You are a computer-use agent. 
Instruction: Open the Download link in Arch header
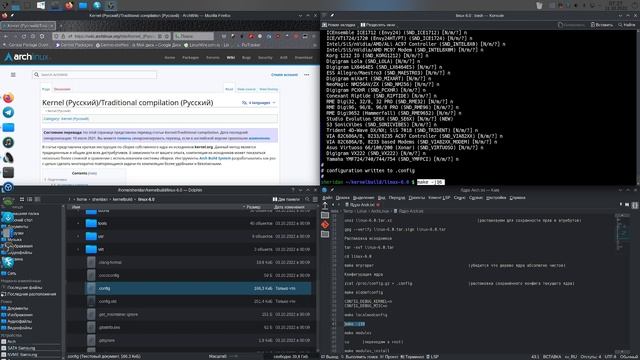coord(304,58)
